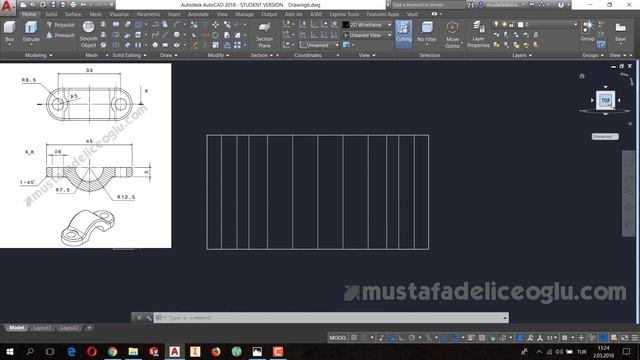640x360 pixels.
Task: Open the Solid ribbon tab
Action: pos(51,14)
